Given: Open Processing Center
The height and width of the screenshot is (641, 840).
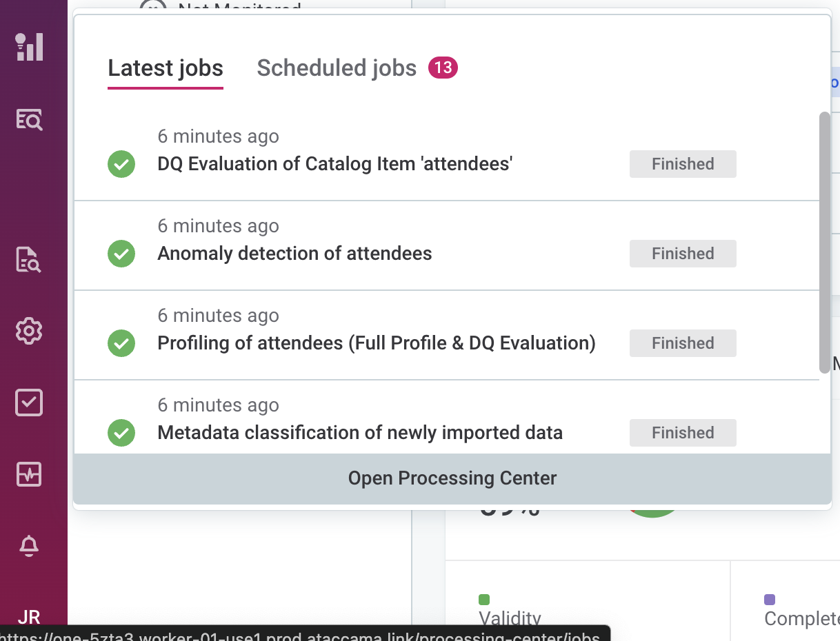Looking at the screenshot, I should click(x=452, y=478).
